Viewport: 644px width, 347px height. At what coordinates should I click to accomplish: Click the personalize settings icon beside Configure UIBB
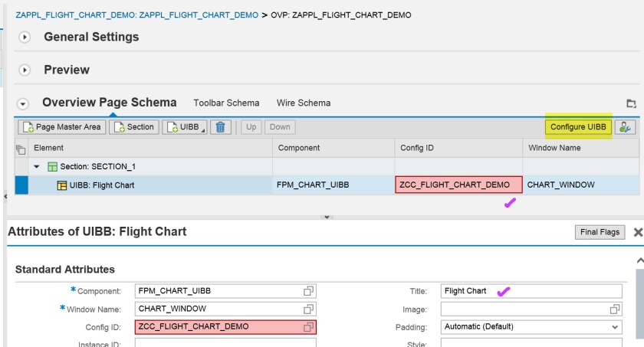point(626,127)
